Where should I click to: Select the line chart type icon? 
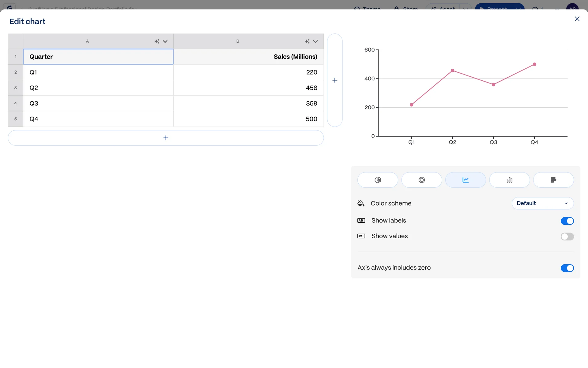465,180
